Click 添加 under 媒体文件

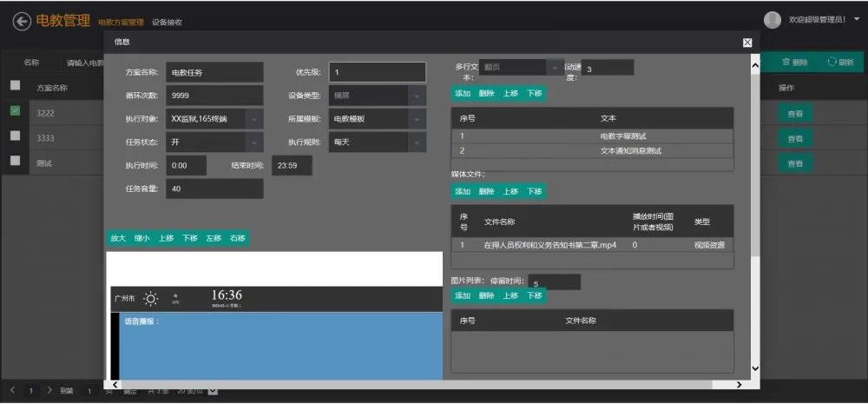463,191
